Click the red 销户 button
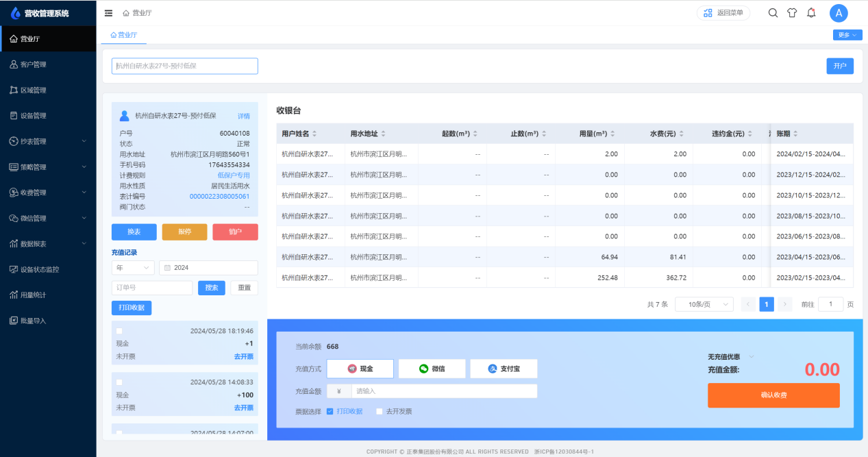 pos(235,232)
